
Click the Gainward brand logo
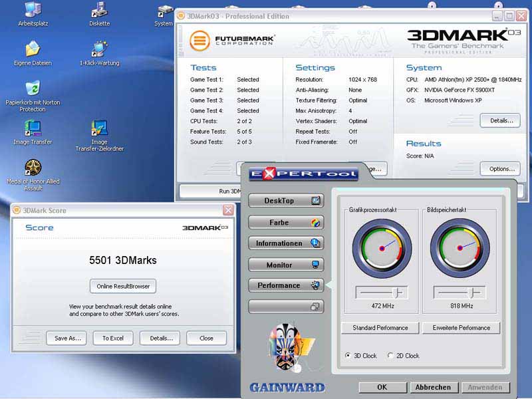click(287, 388)
